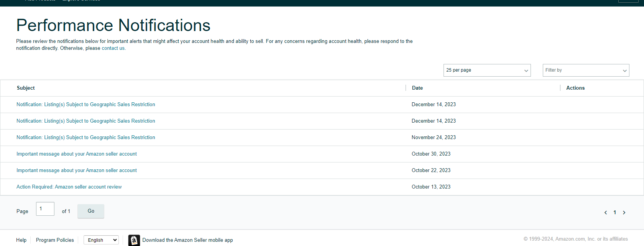This screenshot has width=644, height=246.
Task: Open the Help link in footer
Action: (21, 240)
